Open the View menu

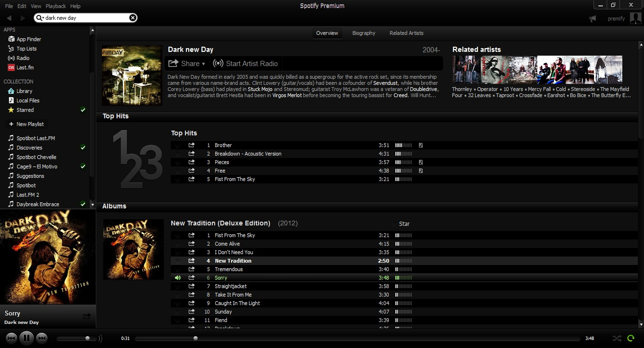(x=36, y=6)
